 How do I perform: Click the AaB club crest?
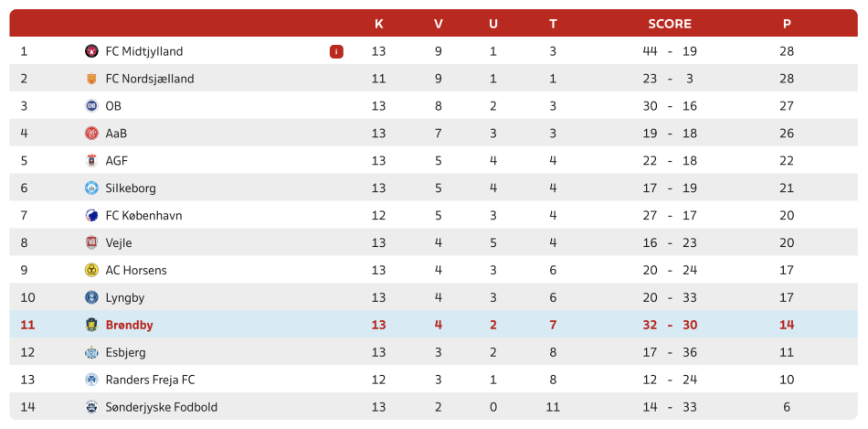[x=91, y=134]
